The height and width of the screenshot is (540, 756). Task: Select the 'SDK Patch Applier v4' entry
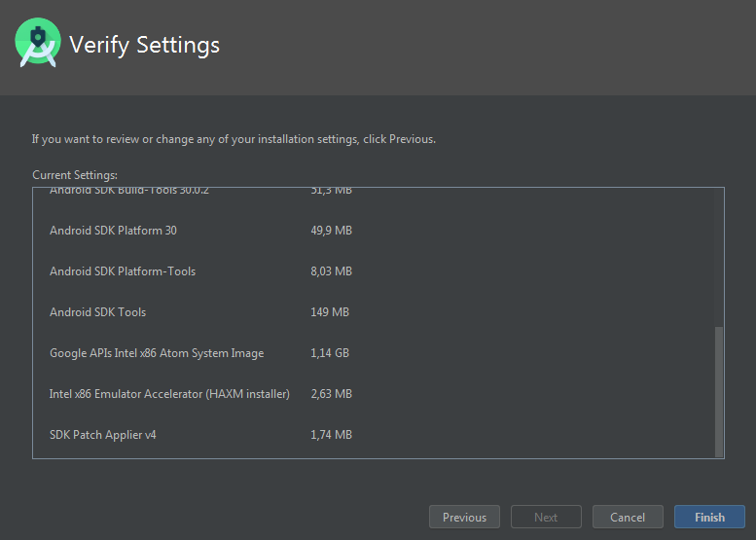pos(103,435)
